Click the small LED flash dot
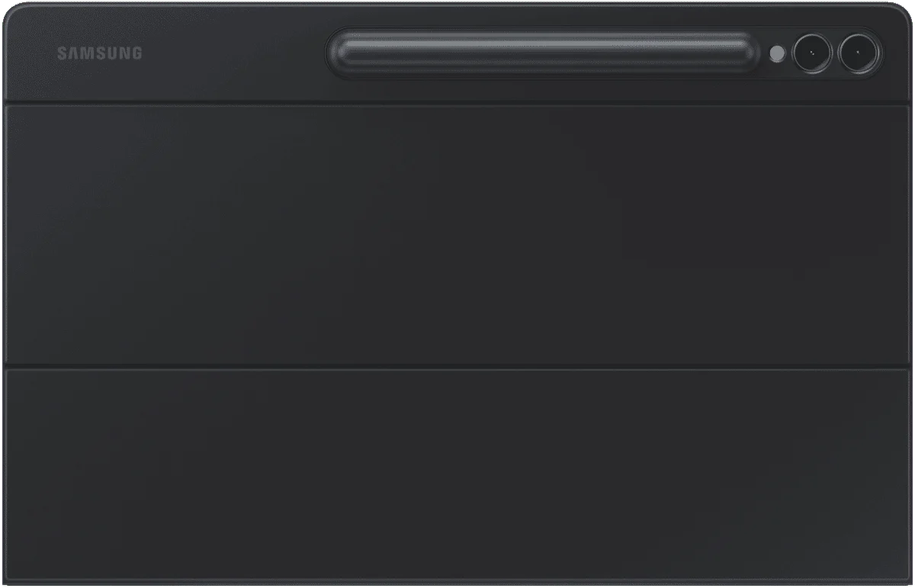The height and width of the screenshot is (588, 915). tap(777, 54)
